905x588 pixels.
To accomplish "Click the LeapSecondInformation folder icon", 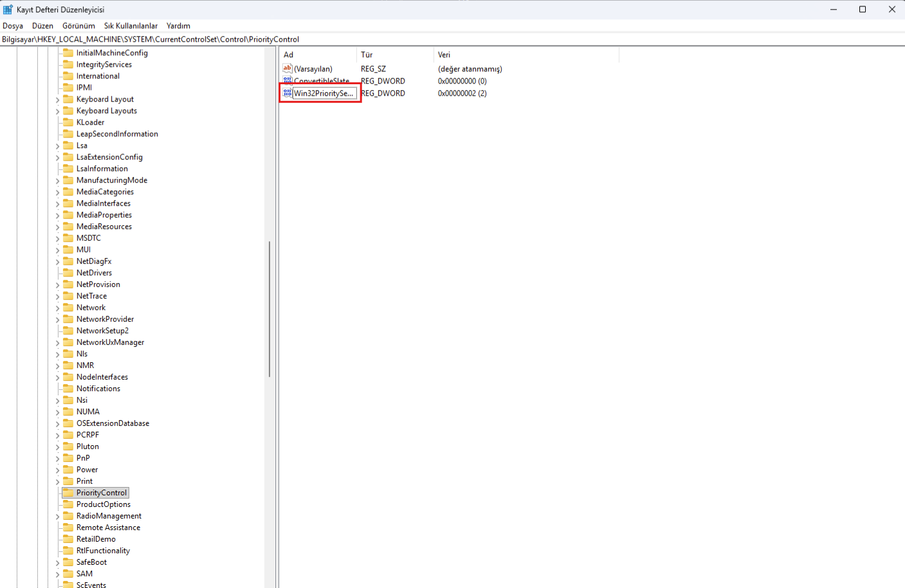I will [68, 134].
